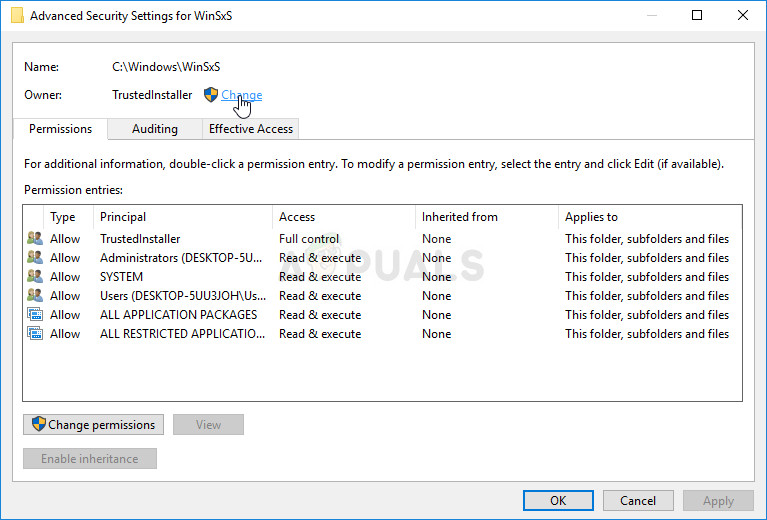Select ALL APPLICATION PACKAGES package icon
This screenshot has height=520, width=767.
(35, 315)
